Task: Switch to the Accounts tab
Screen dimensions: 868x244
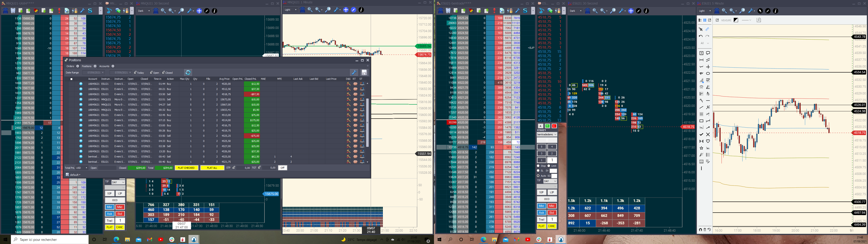Action: 104,66
